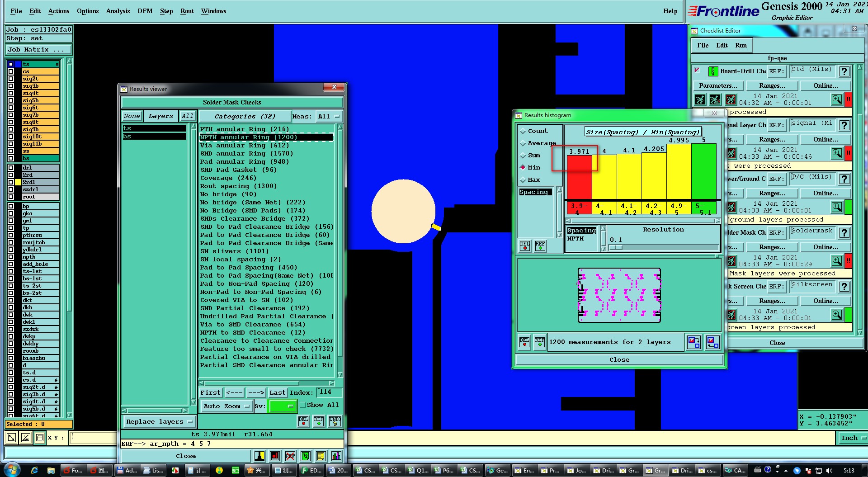The image size is (868, 477).
Task: Toggle visibility box for layer drl
Action: click(x=11, y=168)
